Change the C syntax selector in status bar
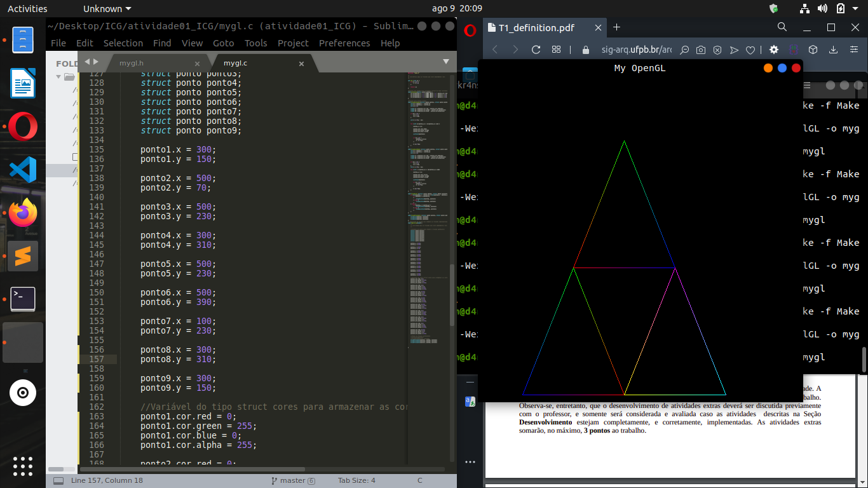The image size is (868, 488). coord(420,480)
